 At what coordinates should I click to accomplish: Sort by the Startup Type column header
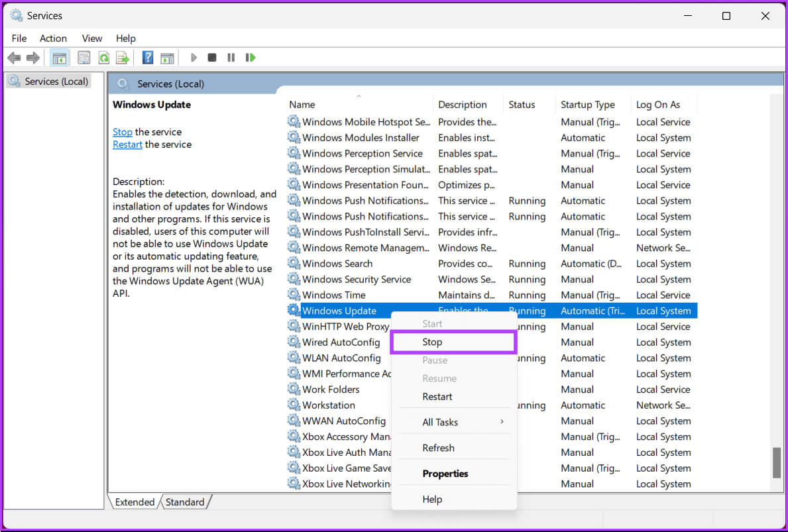(x=593, y=105)
